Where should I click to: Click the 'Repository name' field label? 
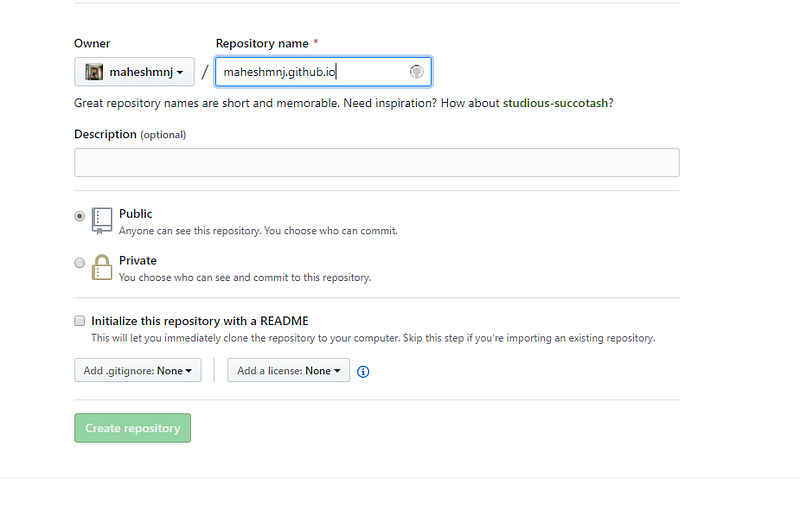click(x=262, y=43)
